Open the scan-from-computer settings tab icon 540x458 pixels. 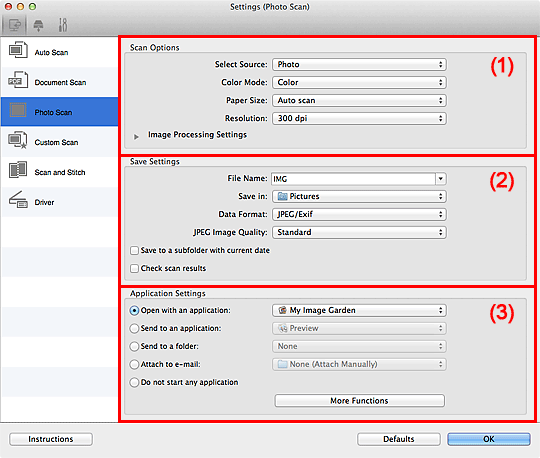click(14, 25)
